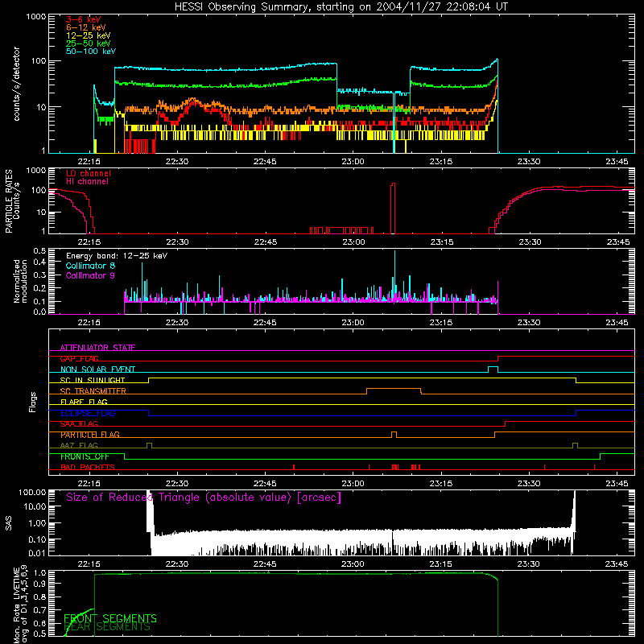Select the green FRONTS_OFF label
The width and height of the screenshot is (644, 644).
point(85,456)
